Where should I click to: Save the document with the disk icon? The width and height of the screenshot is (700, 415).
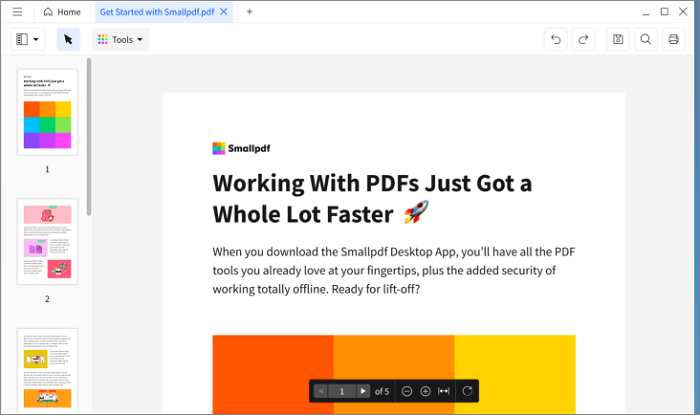[x=618, y=39]
